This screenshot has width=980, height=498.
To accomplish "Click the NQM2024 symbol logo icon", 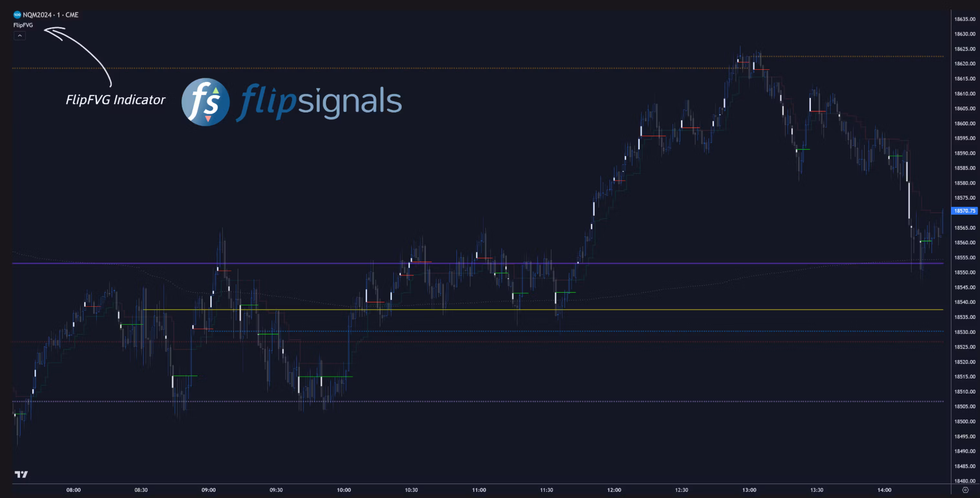I will [x=17, y=15].
